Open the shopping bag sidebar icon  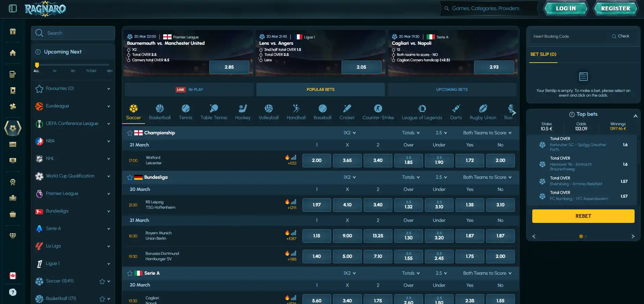pyautogui.click(x=13, y=214)
